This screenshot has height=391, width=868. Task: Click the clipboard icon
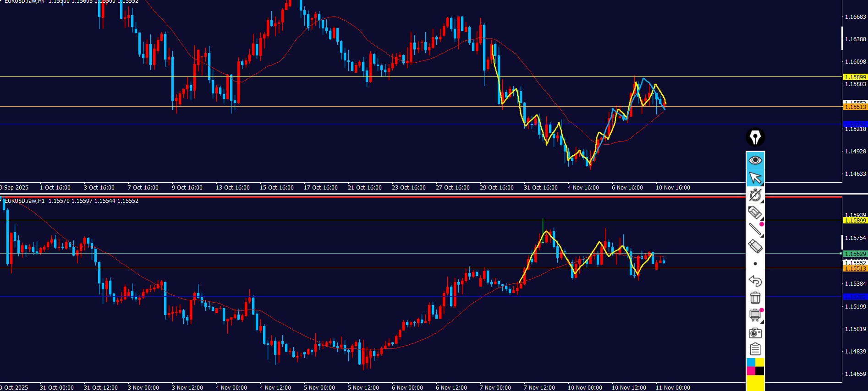click(755, 350)
